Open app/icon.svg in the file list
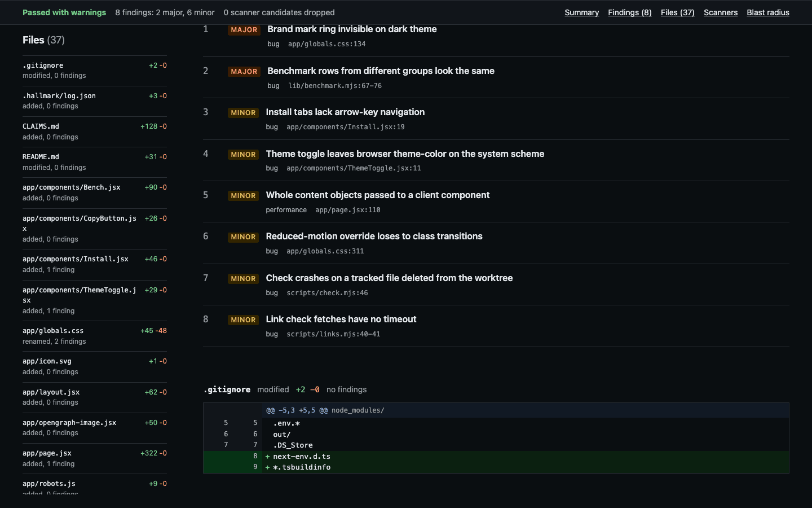Screen dimensions: 812x508 click(x=95, y=366)
